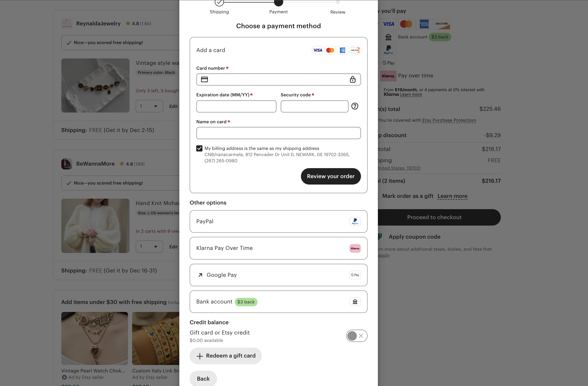Image resolution: width=588 pixels, height=386 pixels.
Task: Uncheck billing address same as shipping checkbox
Action: coord(199,148)
